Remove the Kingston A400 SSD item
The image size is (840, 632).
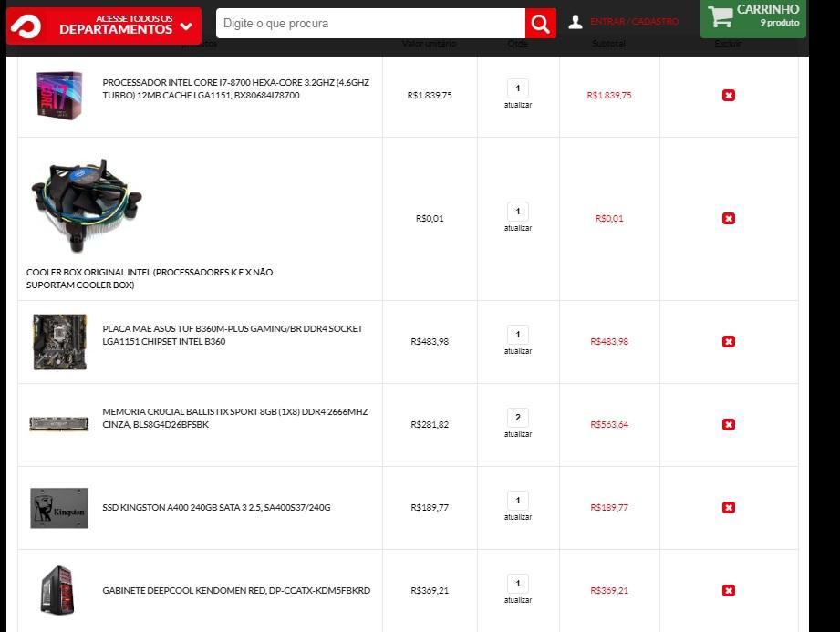click(729, 508)
